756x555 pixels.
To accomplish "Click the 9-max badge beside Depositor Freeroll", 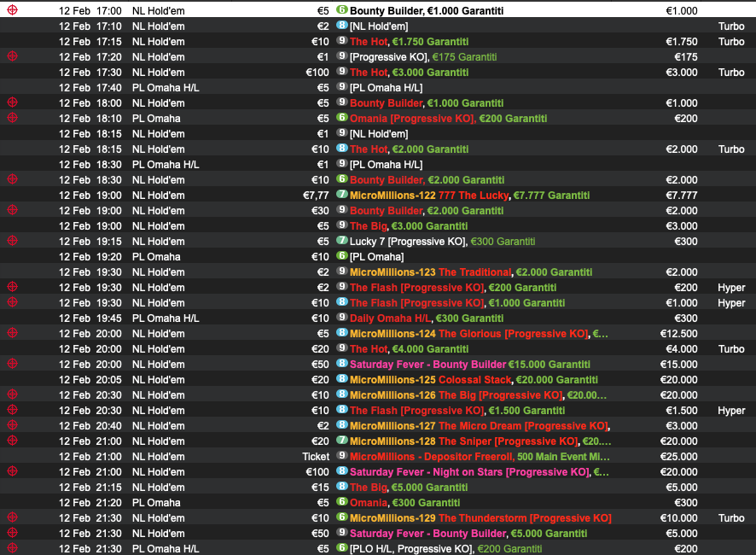I will tap(342, 456).
